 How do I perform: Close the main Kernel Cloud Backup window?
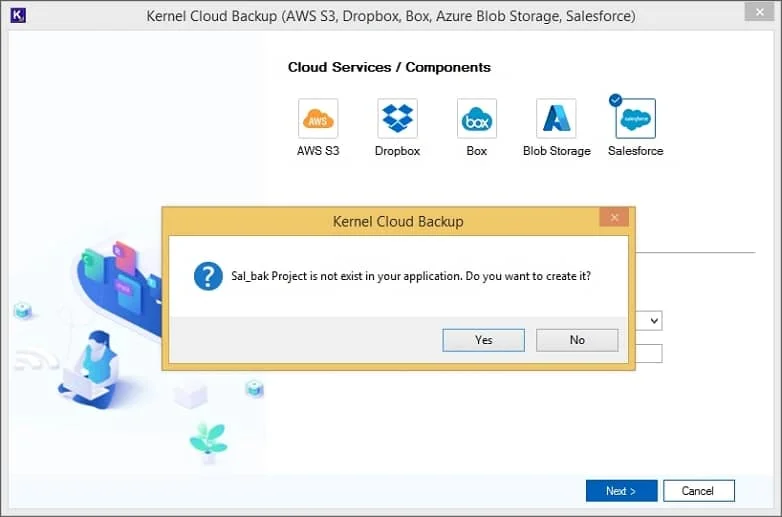[759, 11]
